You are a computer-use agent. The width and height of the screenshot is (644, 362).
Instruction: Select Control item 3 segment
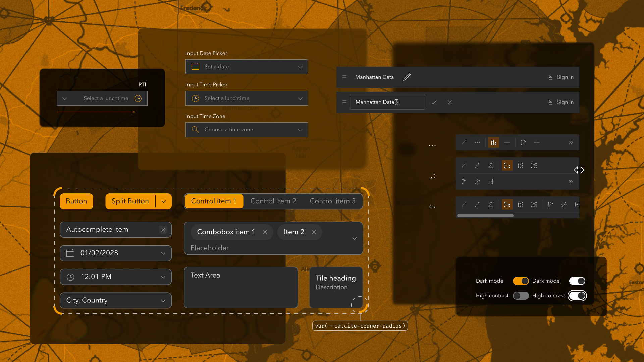332,201
